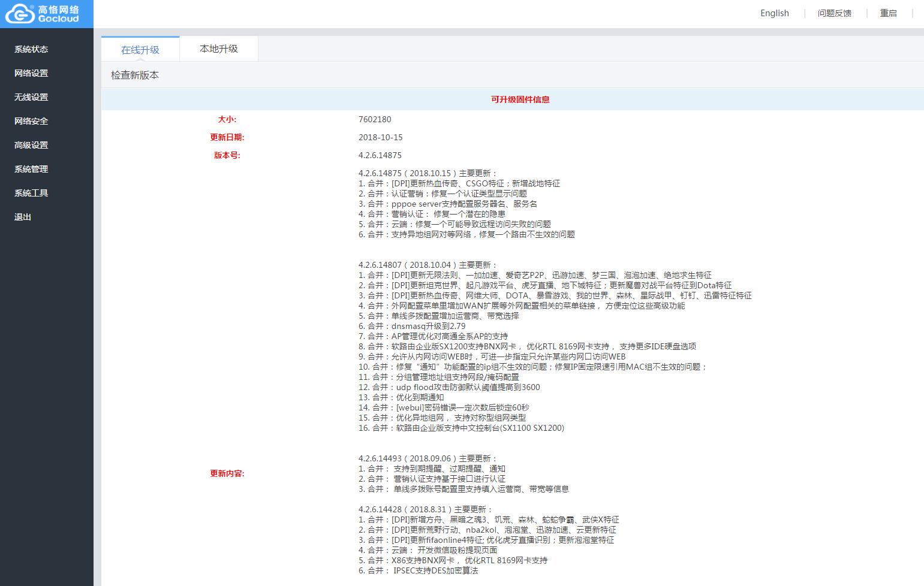Open 系统工具 from the sidebar
Viewport: 924px width, 586px height.
tap(31, 193)
